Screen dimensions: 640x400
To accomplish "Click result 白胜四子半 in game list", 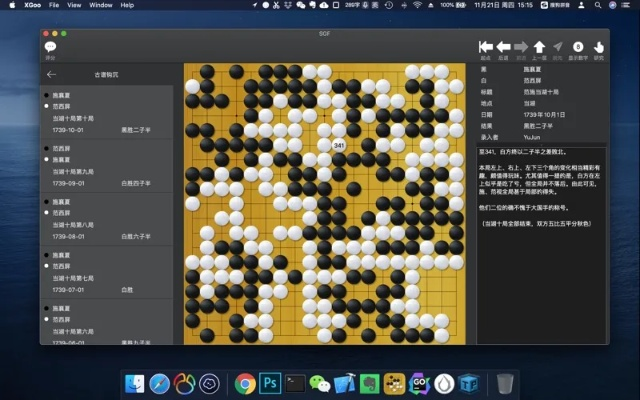I will [x=136, y=183].
